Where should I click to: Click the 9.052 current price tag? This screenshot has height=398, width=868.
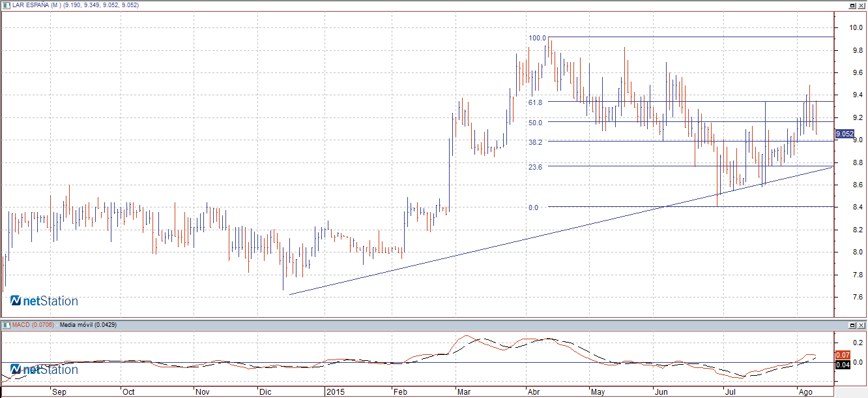844,134
